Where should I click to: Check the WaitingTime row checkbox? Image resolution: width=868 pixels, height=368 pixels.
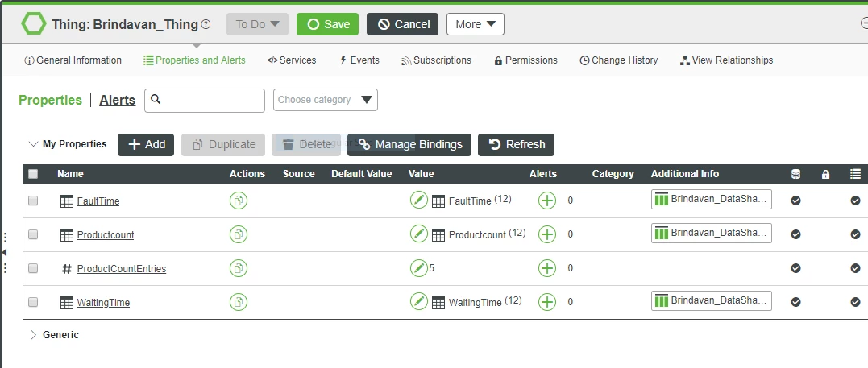pyautogui.click(x=33, y=302)
